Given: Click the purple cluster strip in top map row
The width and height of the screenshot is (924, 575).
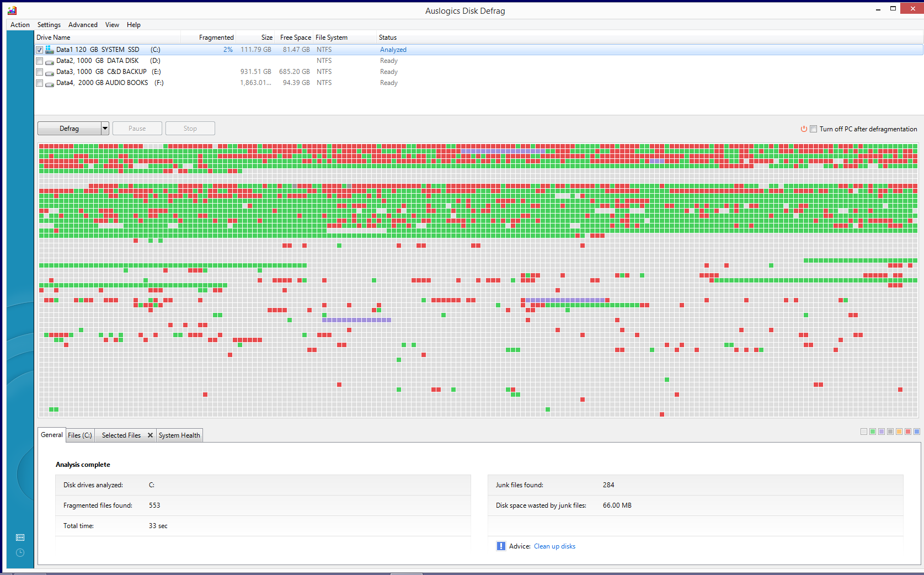Looking at the screenshot, I should tap(503, 151).
